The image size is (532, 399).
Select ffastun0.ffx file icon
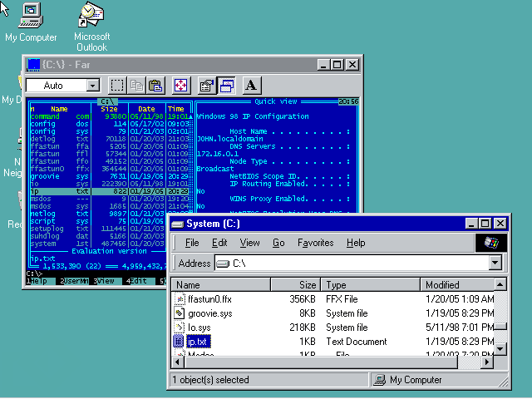tap(180, 299)
